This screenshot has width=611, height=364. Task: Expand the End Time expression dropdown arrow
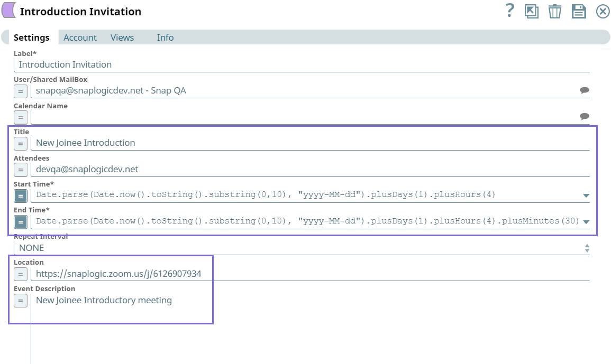tap(586, 221)
